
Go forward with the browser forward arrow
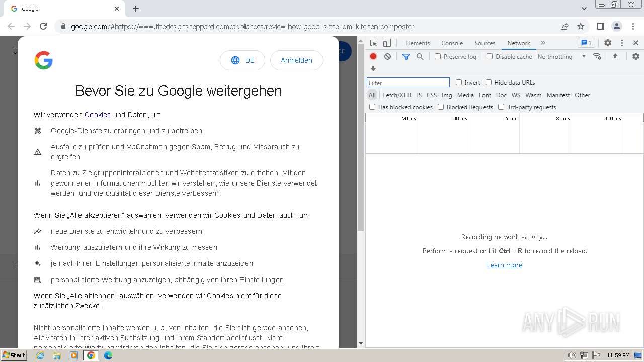[x=27, y=26]
